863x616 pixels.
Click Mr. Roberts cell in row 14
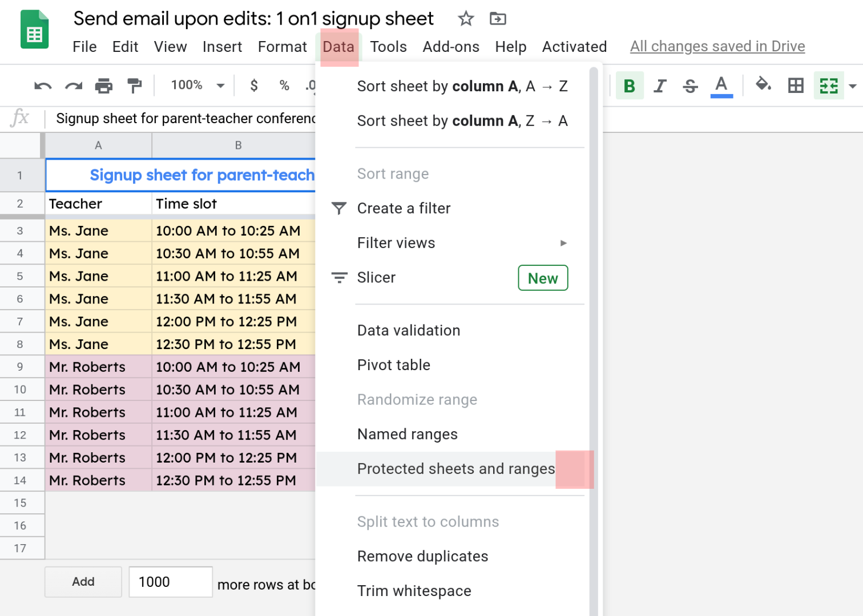tap(98, 480)
